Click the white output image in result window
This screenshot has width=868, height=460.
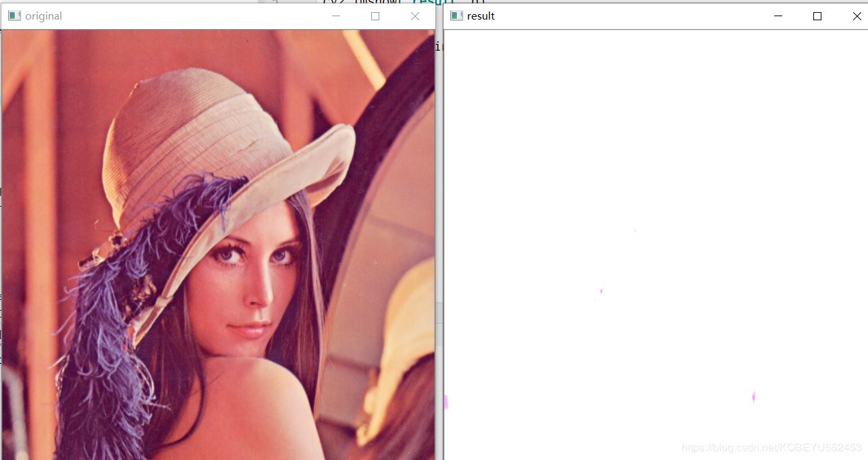tap(656, 245)
